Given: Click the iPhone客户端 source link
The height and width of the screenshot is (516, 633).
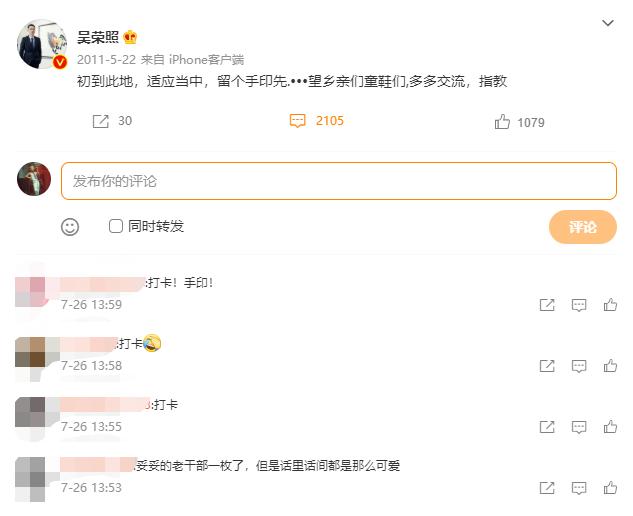Looking at the screenshot, I should [205, 60].
